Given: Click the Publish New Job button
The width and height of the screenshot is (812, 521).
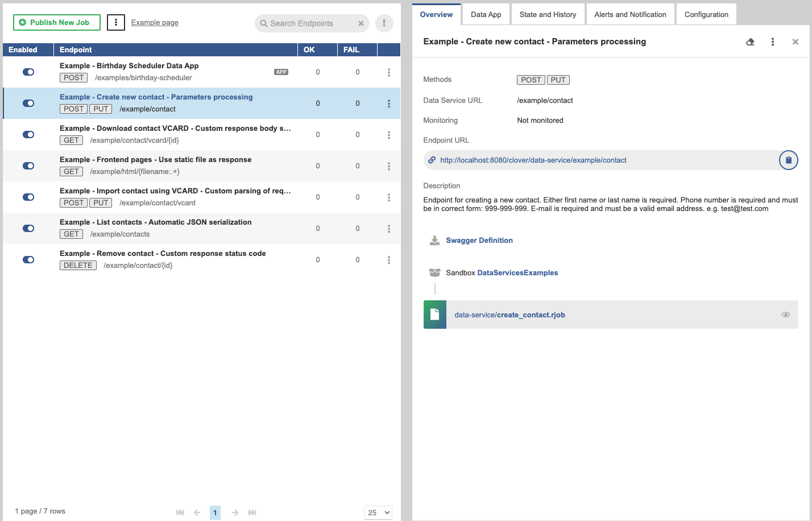Looking at the screenshot, I should (57, 23).
